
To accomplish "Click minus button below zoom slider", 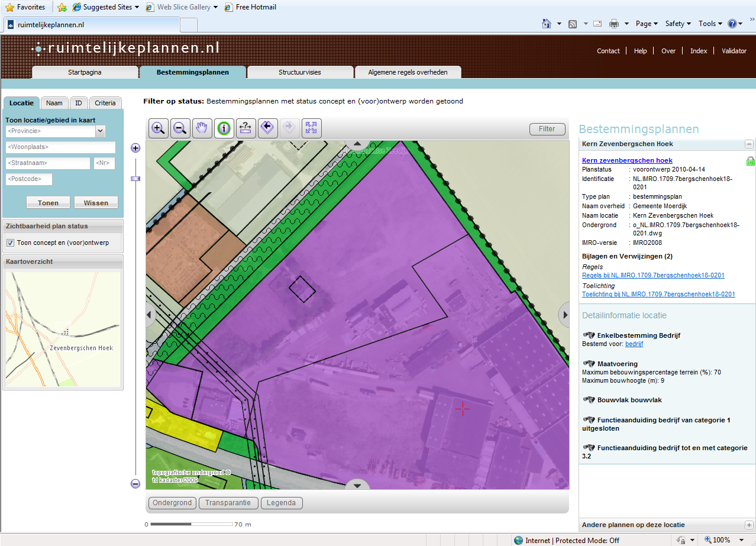I will pos(135,484).
